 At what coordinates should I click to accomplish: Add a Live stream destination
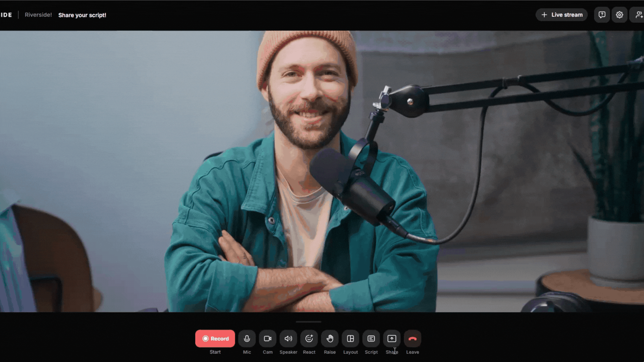[x=561, y=15]
